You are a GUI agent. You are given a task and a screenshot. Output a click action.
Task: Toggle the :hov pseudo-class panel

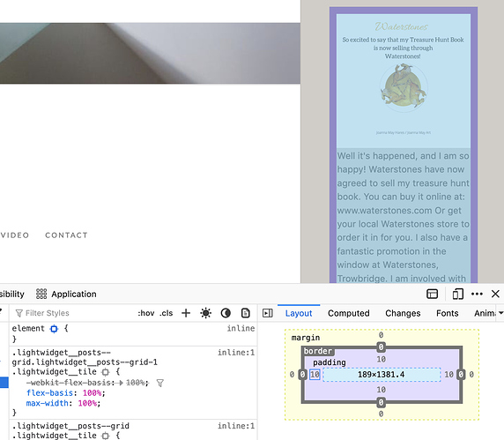pyautogui.click(x=146, y=313)
